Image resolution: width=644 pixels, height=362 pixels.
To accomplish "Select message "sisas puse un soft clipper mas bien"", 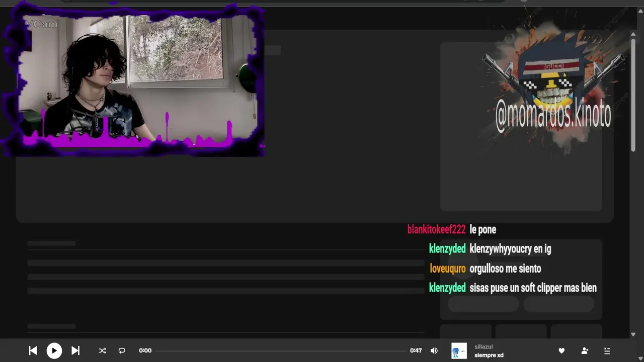I will [533, 288].
